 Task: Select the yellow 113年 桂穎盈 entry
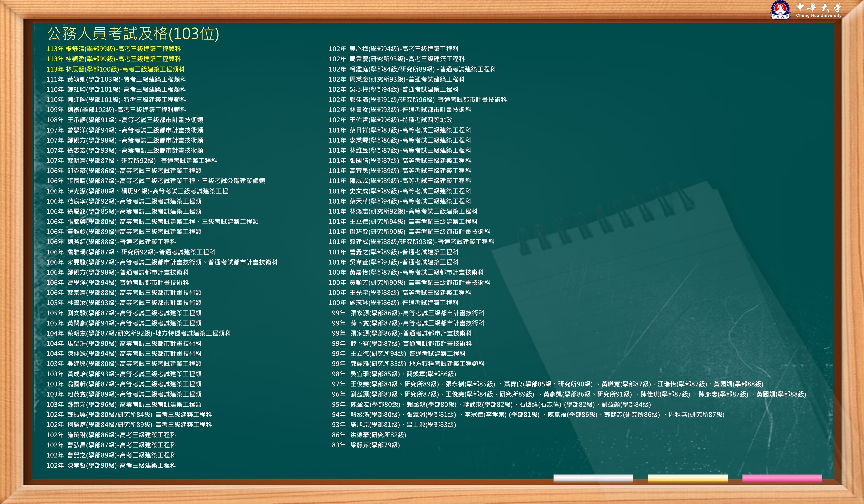pos(114,59)
